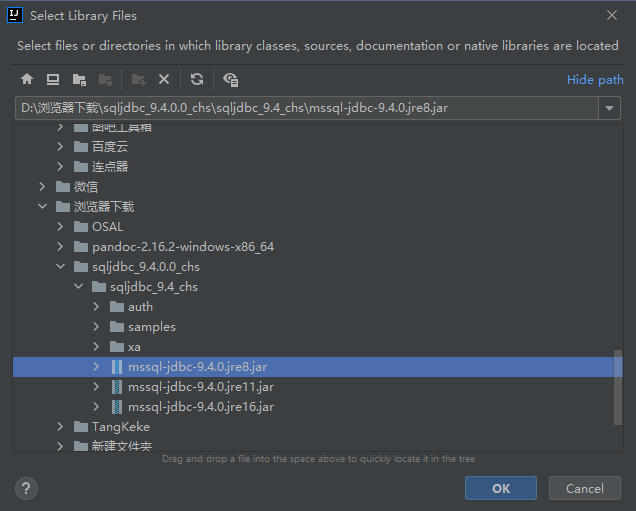The height and width of the screenshot is (511, 636).
Task: Expand the mssql-jdbc-9.4.0.jre8.jar archive
Action: [x=96, y=367]
